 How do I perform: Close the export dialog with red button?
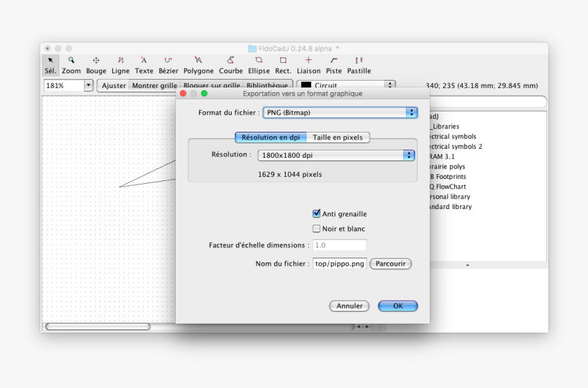[x=183, y=94]
